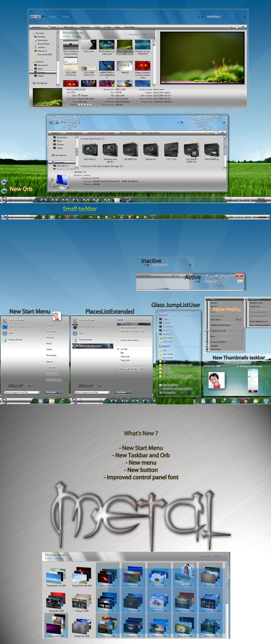Open Organize dropdown in Pictures window
The image size is (271, 644).
[x=37, y=27]
